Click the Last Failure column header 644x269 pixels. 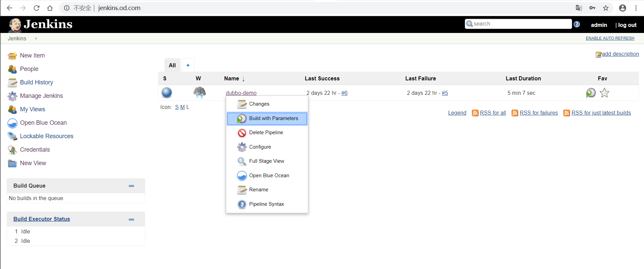click(x=420, y=79)
